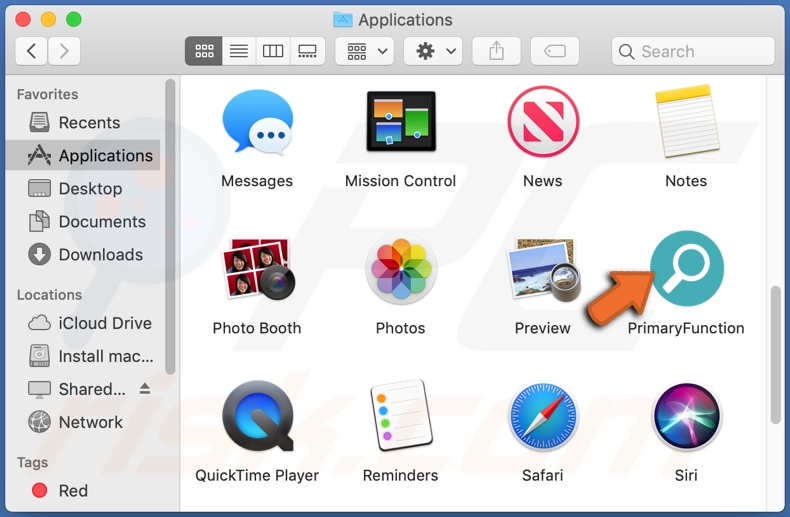Open the Preview app icon
This screenshot has height=517, width=790.
coord(544,270)
